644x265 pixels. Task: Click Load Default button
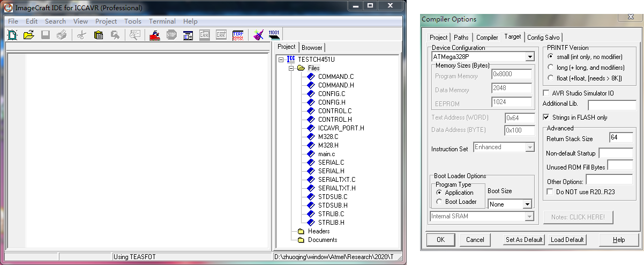(567, 240)
